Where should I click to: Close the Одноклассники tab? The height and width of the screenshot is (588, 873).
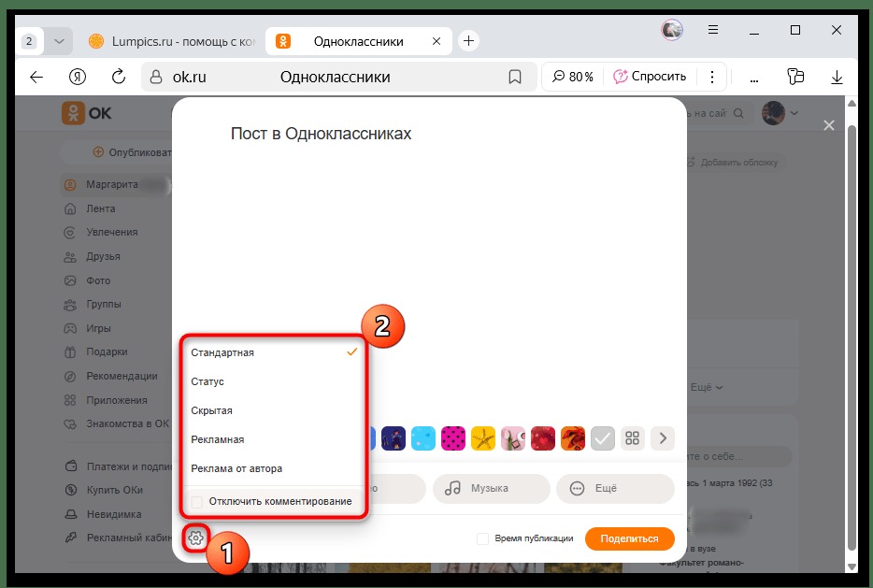coord(436,41)
